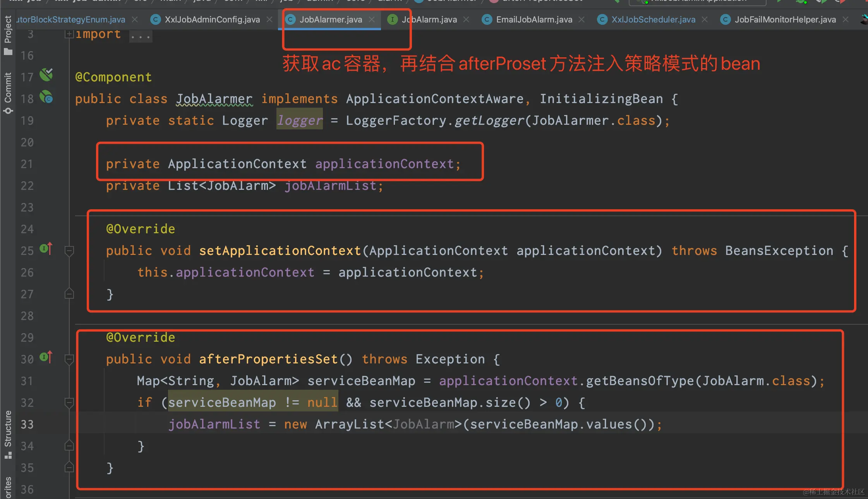Collapse the if-block fold on line 32
Image resolution: width=868 pixels, height=499 pixels.
69,403
